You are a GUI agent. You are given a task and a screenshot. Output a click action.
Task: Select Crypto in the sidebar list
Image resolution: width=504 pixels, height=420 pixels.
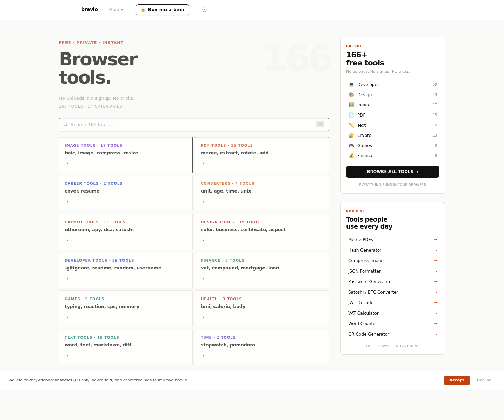(x=393, y=135)
